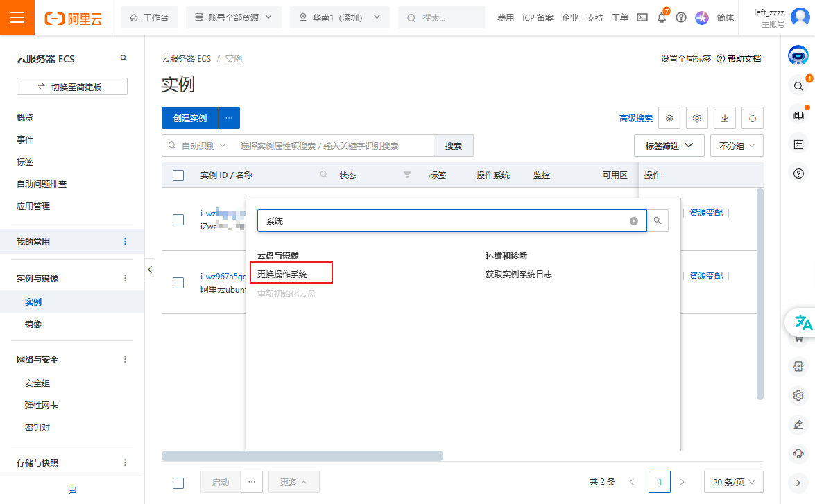The image size is (815, 504).
Task: Expand the 账号全部资源 dropdown
Action: click(233, 17)
